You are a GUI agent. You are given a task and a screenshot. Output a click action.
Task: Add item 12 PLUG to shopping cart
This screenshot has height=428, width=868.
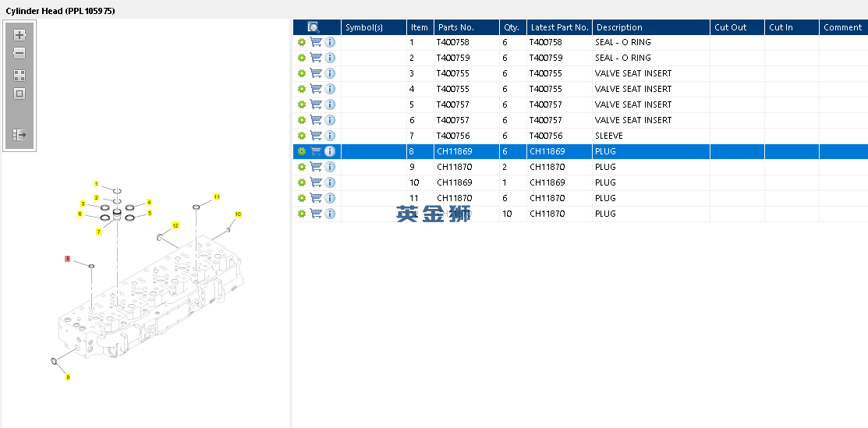(x=316, y=213)
